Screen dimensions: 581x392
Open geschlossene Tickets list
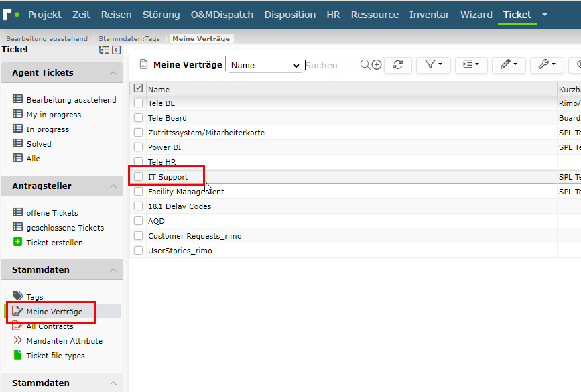click(x=65, y=227)
